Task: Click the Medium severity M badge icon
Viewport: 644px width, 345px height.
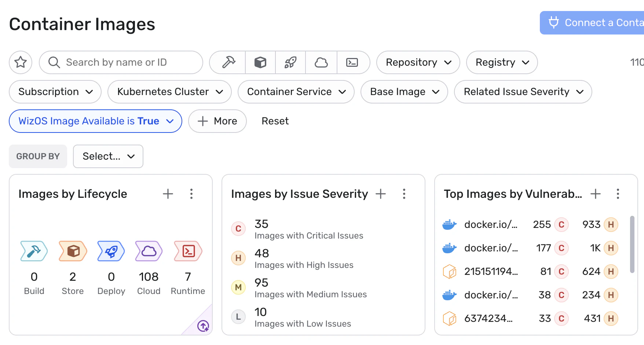Action: coord(238,287)
